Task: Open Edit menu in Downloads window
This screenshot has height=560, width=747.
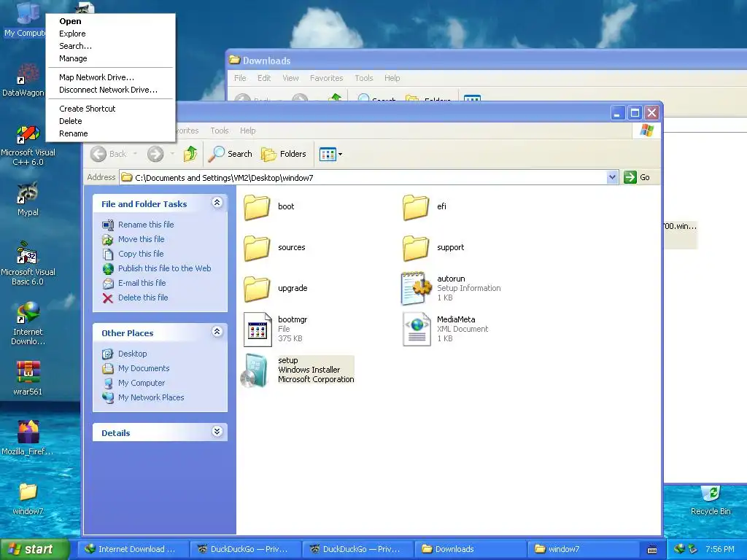Action: tap(264, 78)
